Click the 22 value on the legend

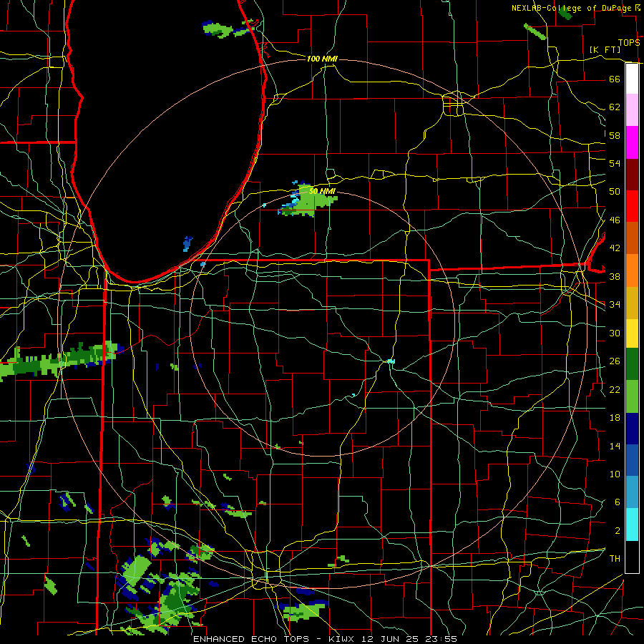(615, 389)
